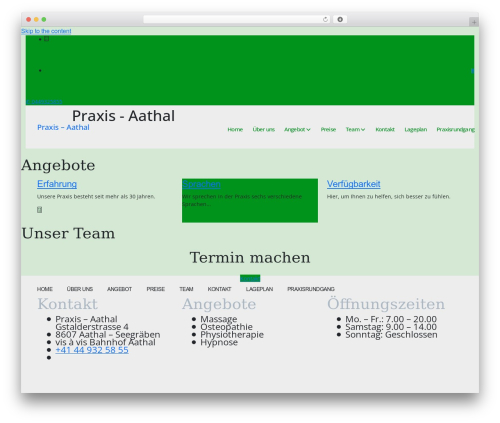Open Praxisrundgang in the top navigation
This screenshot has width=500, height=423.
click(x=455, y=129)
